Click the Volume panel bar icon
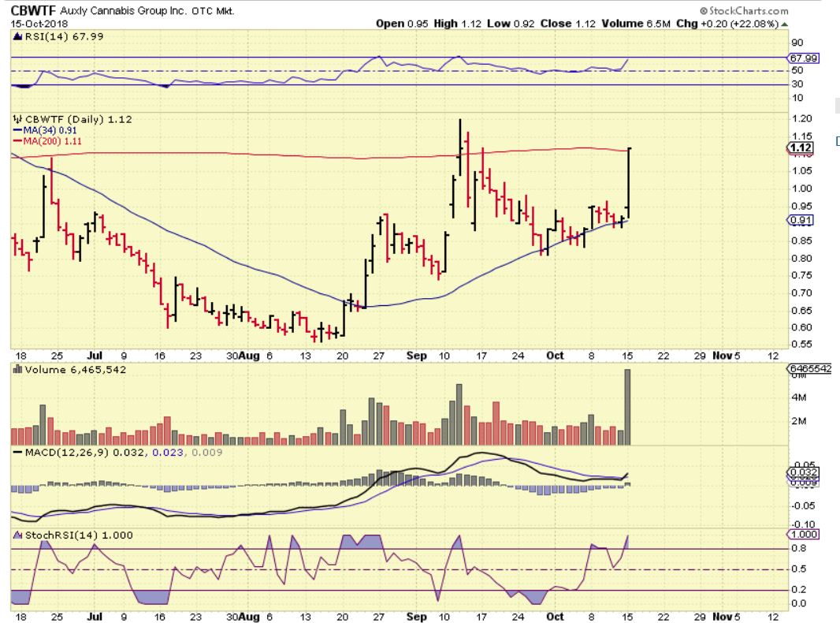The image size is (840, 623). click(x=15, y=370)
